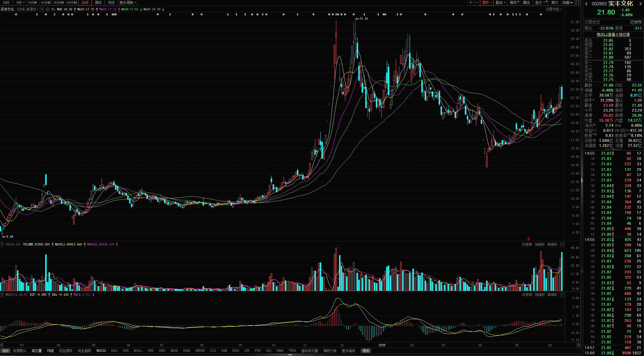Close the MACD indicator panel
Viewport: 644px width, 356px height.
click(x=562, y=295)
